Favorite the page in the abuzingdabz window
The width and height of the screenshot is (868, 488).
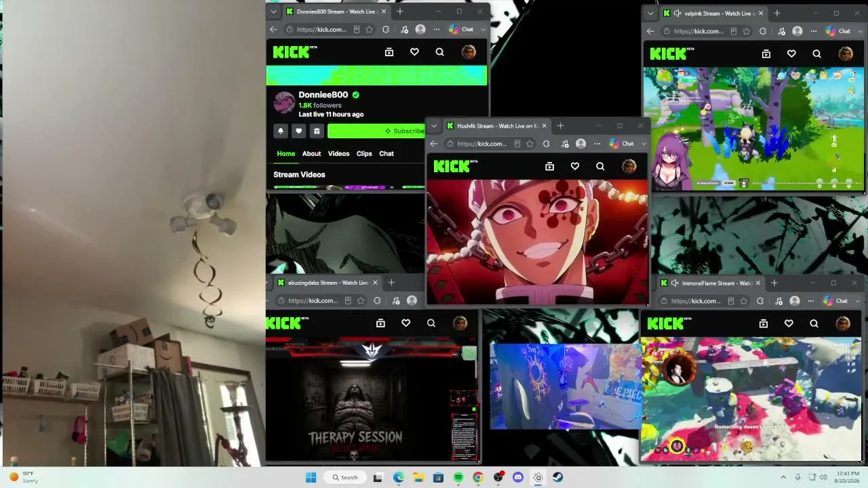coord(361,301)
